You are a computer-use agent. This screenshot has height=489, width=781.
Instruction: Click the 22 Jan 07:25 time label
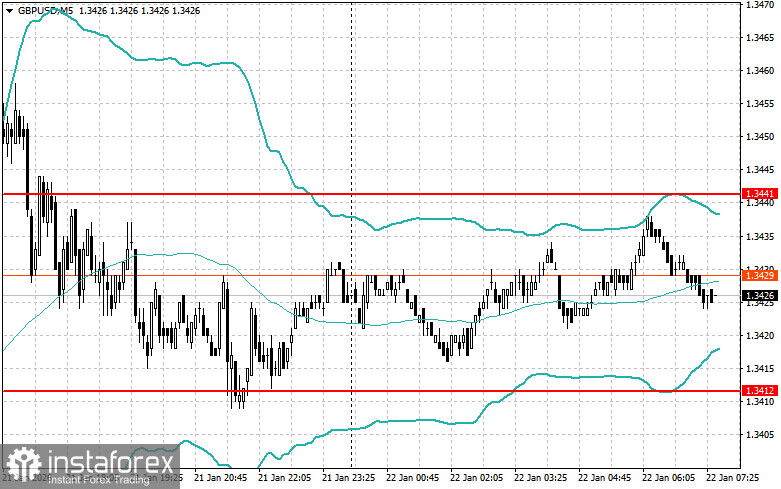732,478
